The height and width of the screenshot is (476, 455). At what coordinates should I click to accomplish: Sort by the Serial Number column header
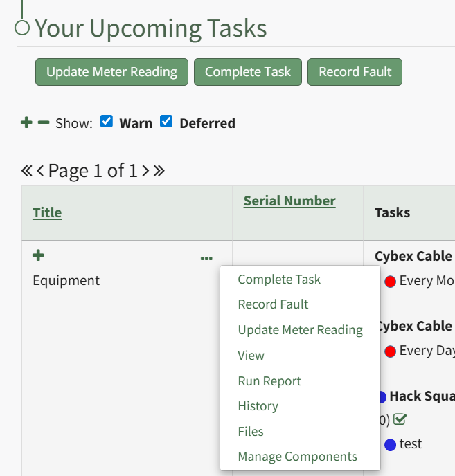[289, 201]
